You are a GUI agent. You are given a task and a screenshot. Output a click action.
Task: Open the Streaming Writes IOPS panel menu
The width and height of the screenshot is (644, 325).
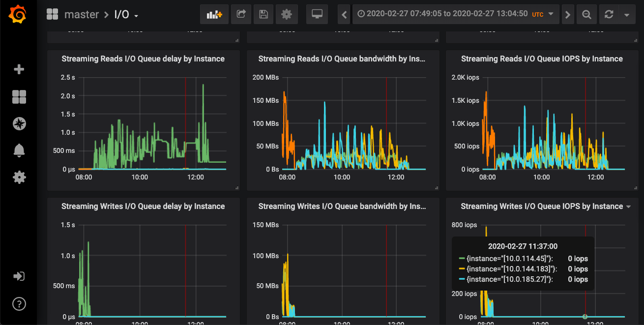click(x=628, y=207)
